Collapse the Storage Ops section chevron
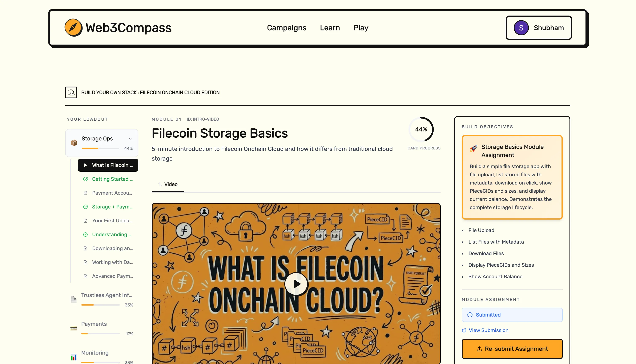The height and width of the screenshot is (364, 636). [x=130, y=138]
